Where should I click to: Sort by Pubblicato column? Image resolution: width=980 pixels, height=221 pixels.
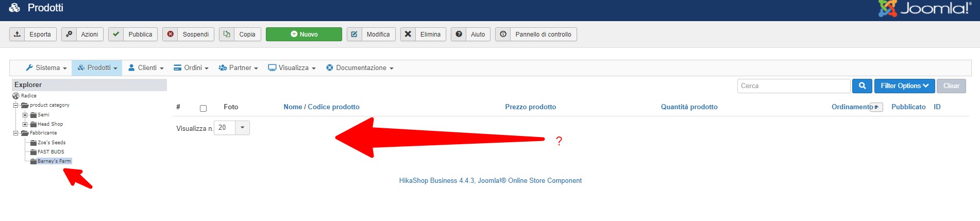pos(908,107)
